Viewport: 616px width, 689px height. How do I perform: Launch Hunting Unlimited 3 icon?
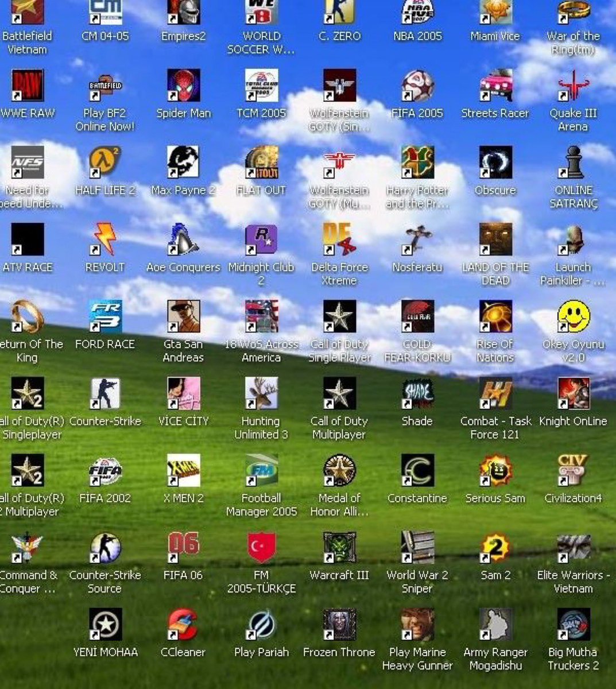coord(261,393)
